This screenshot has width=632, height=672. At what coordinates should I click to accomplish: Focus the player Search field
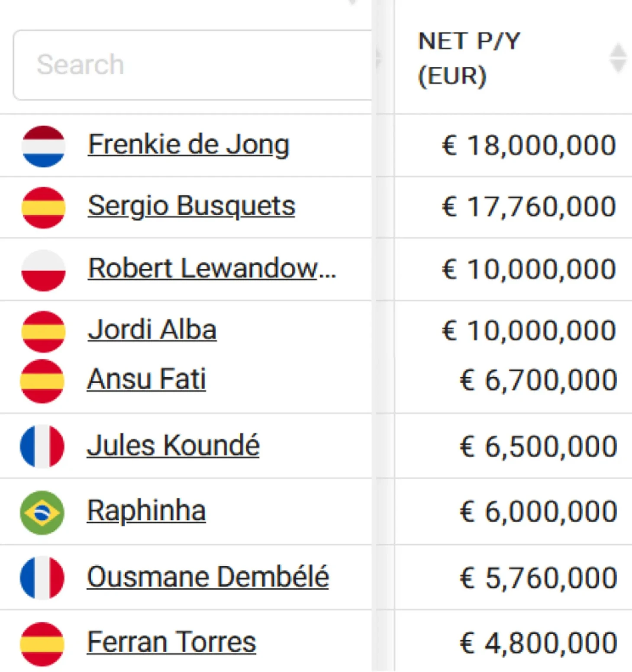(x=193, y=65)
